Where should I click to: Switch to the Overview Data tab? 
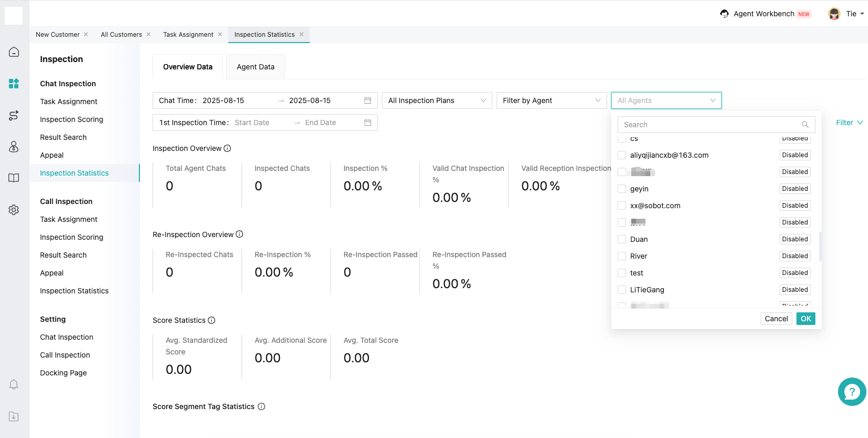click(188, 67)
